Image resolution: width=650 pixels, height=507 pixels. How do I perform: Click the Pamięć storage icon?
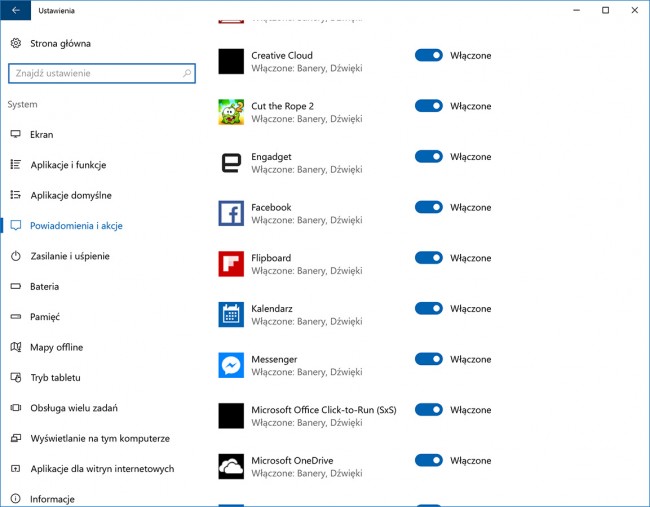point(16,317)
